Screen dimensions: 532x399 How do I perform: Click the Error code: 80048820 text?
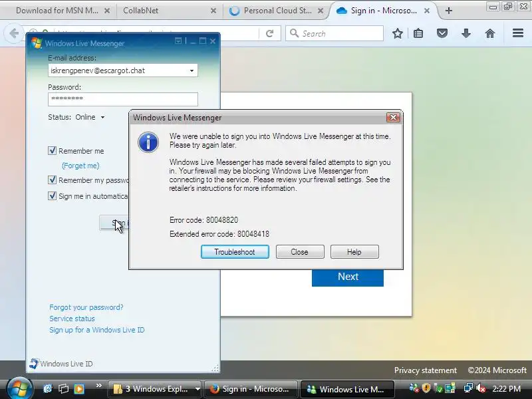click(x=203, y=220)
